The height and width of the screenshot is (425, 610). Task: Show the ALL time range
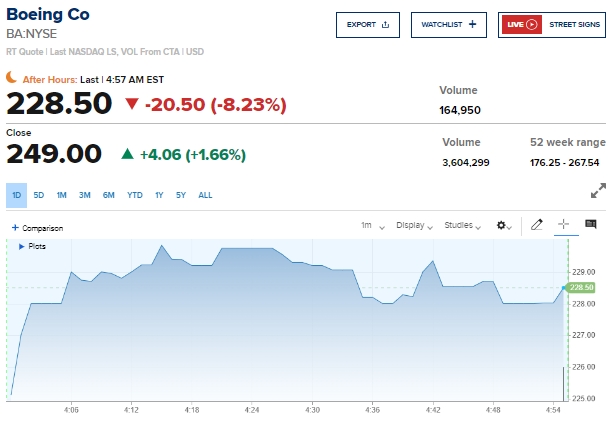205,195
